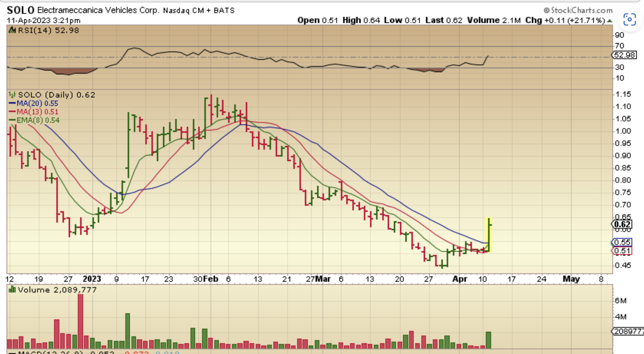Select the SOLO ticker symbol in the header
The image size is (644, 354).
pos(20,10)
